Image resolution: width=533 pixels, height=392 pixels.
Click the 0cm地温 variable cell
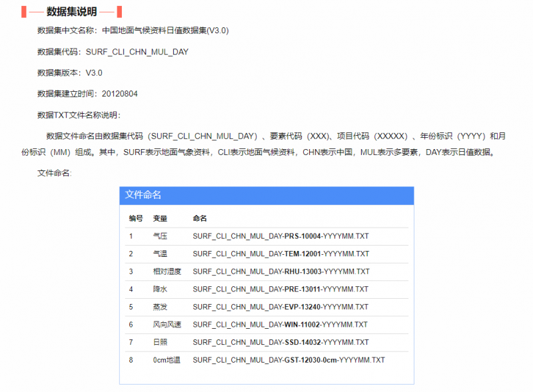165,360
